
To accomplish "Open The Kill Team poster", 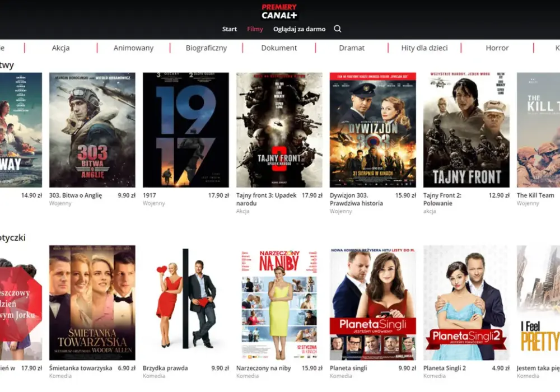I will (x=538, y=130).
